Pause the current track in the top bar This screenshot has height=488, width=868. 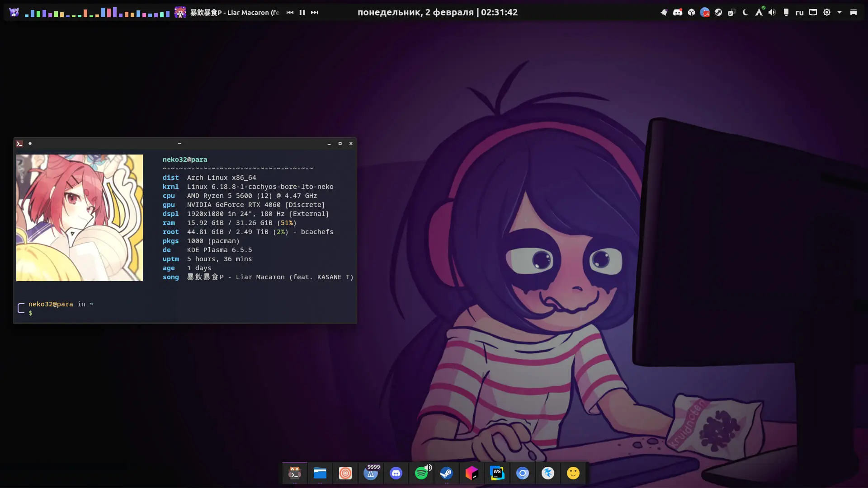(x=302, y=12)
